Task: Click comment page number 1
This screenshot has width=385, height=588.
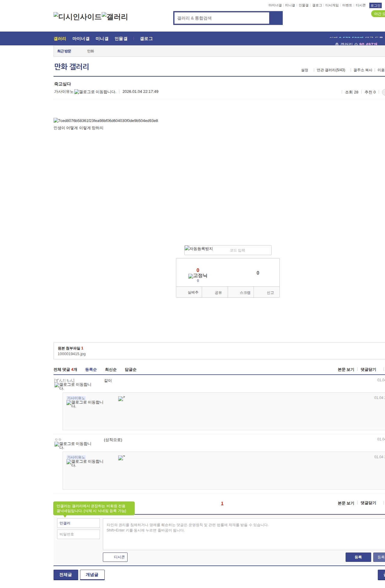Action: coord(222,503)
